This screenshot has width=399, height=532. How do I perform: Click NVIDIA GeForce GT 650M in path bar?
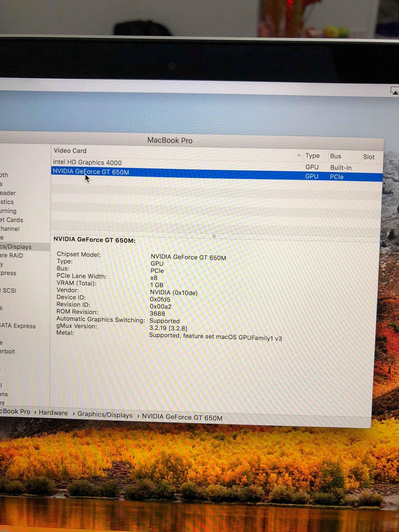[182, 418]
